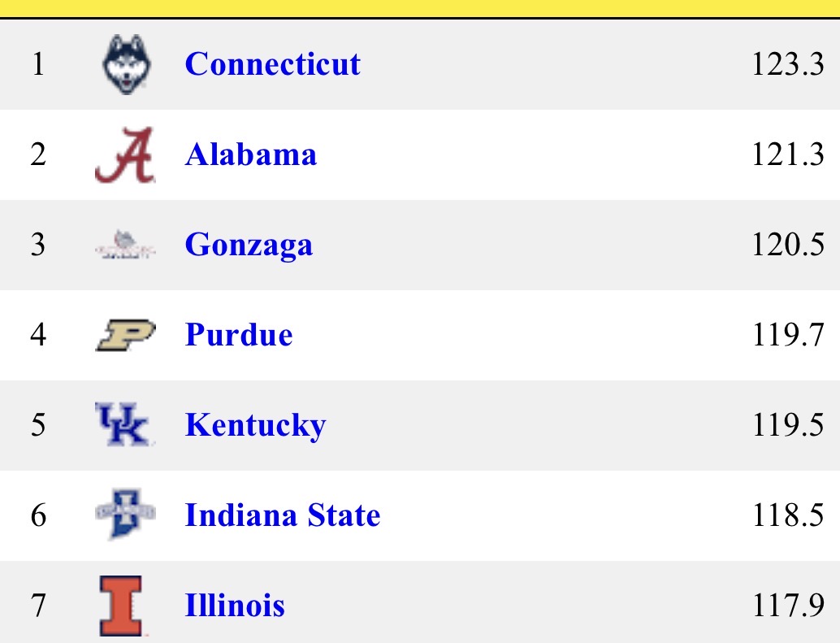
Task: Click the Indiana State Sycamores logo
Action: (x=124, y=515)
